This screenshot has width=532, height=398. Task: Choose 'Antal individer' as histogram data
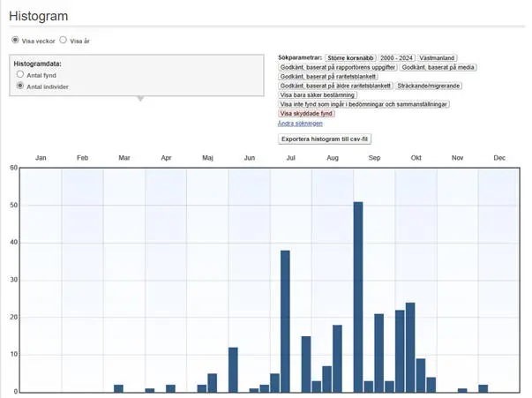coord(20,86)
